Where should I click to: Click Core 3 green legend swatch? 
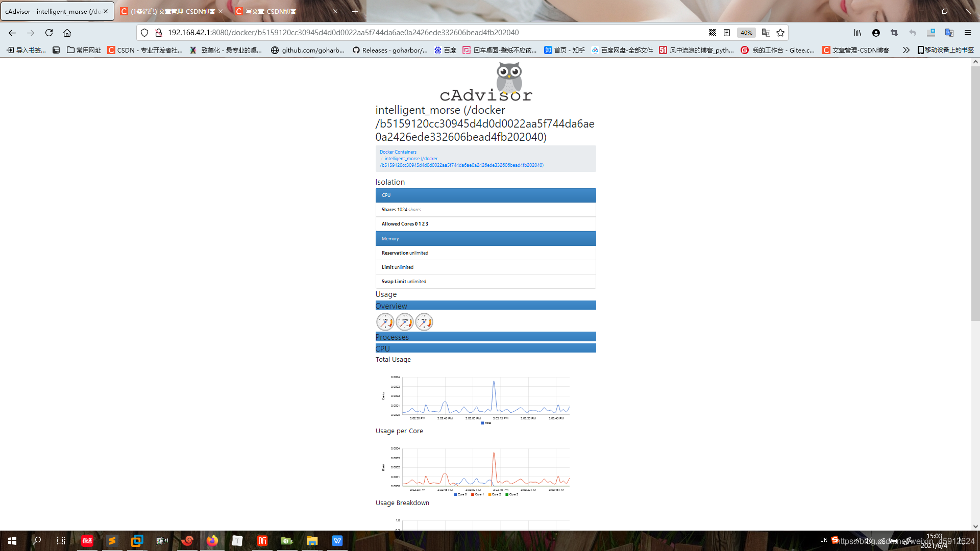pos(507,494)
